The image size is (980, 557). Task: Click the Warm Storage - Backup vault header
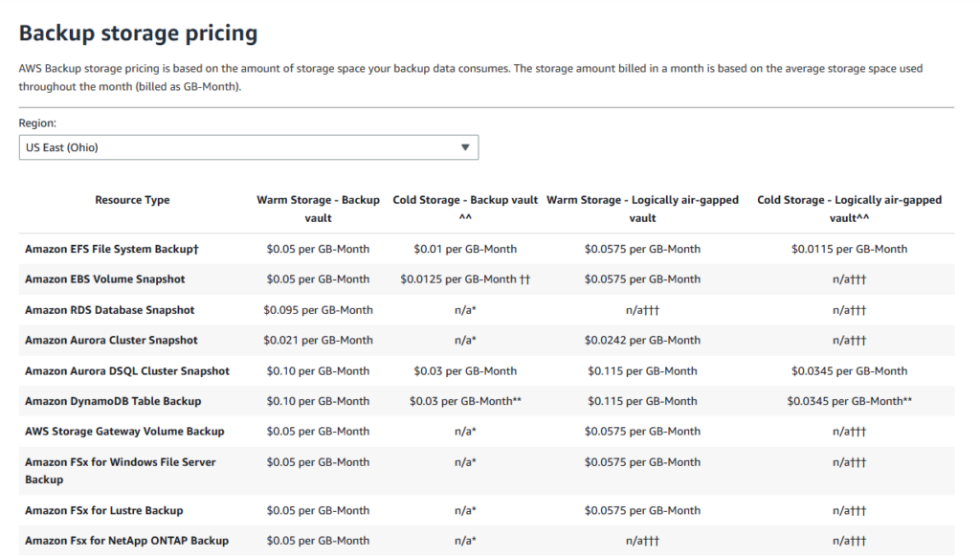tap(318, 209)
